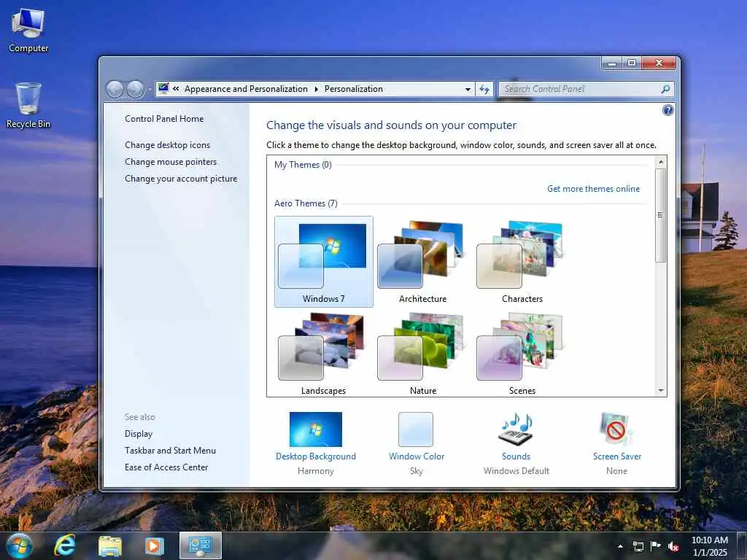Open Action Center flag icon
Screen dimensions: 747x560
(656, 545)
